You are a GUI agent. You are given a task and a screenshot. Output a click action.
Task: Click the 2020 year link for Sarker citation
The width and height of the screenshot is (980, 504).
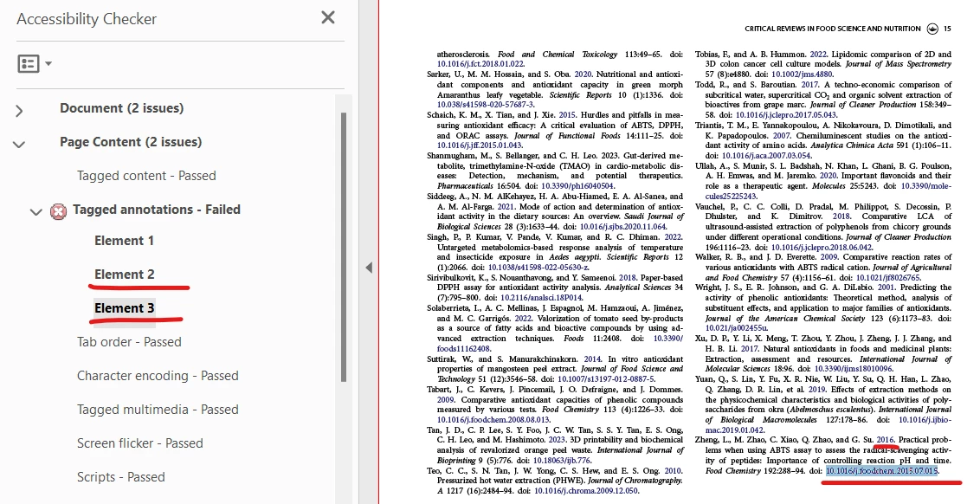pyautogui.click(x=583, y=74)
